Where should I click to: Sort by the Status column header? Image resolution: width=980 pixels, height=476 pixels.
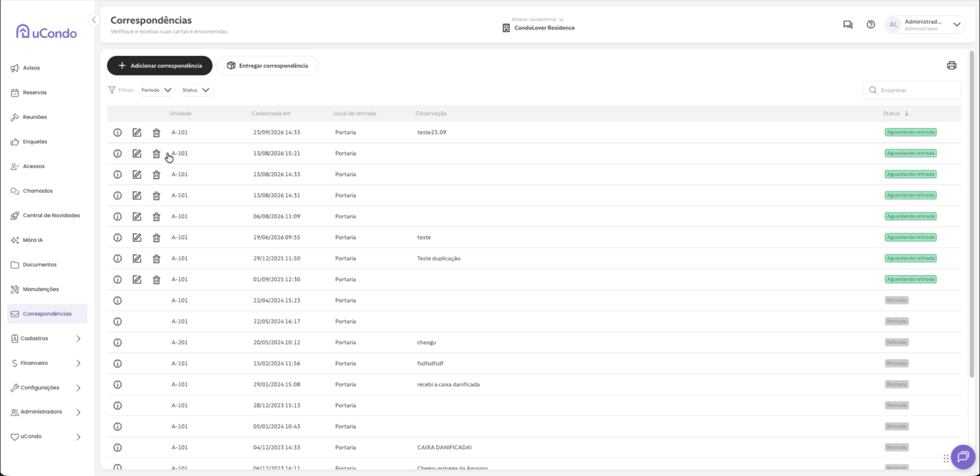(895, 113)
